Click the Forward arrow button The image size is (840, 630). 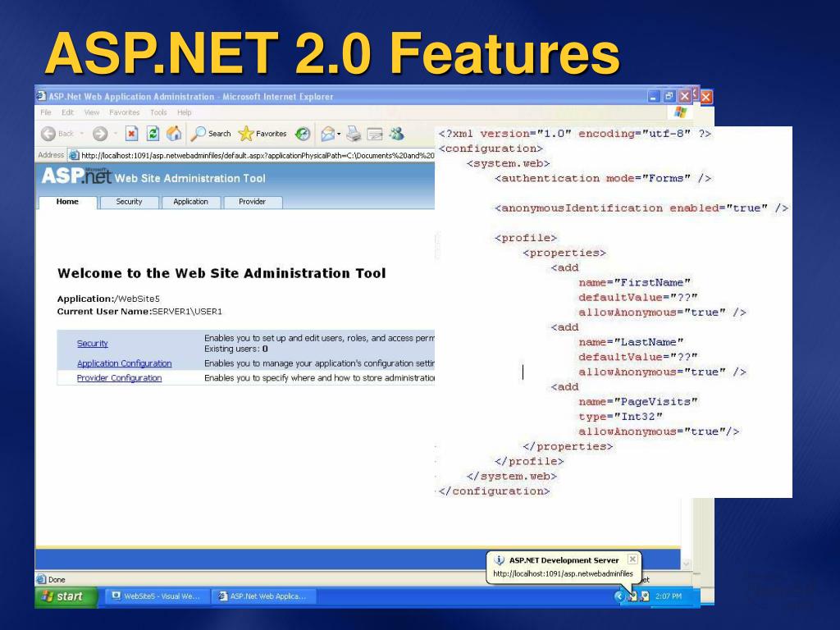100,134
